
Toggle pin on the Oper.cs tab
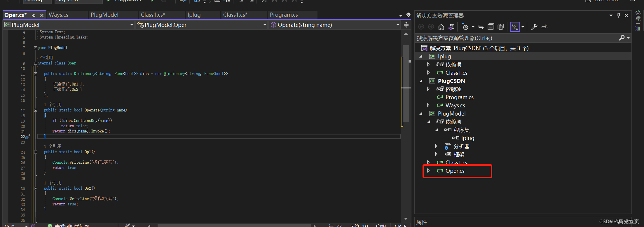point(34,15)
